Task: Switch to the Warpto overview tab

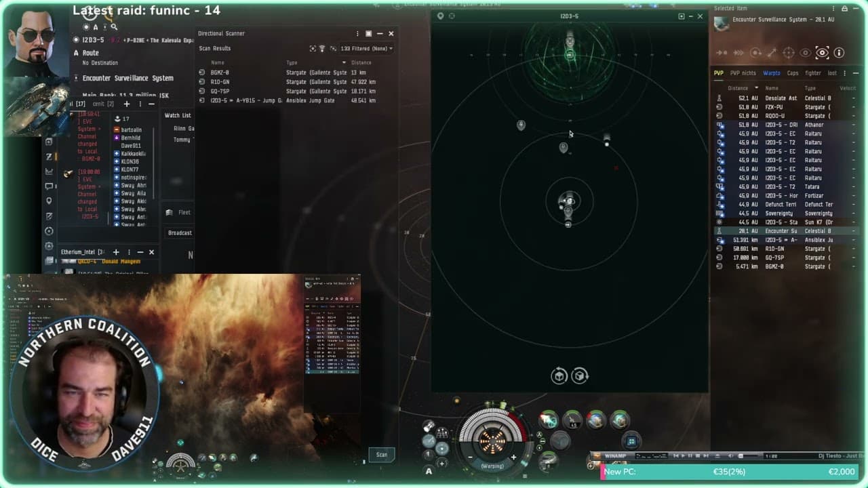Action: [772, 73]
